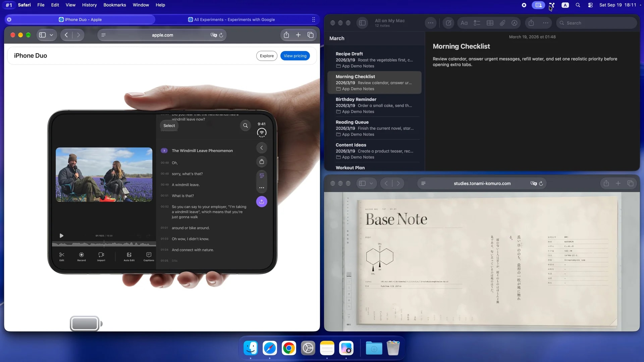
Task: Click the Notes Search field
Action: coord(596,23)
